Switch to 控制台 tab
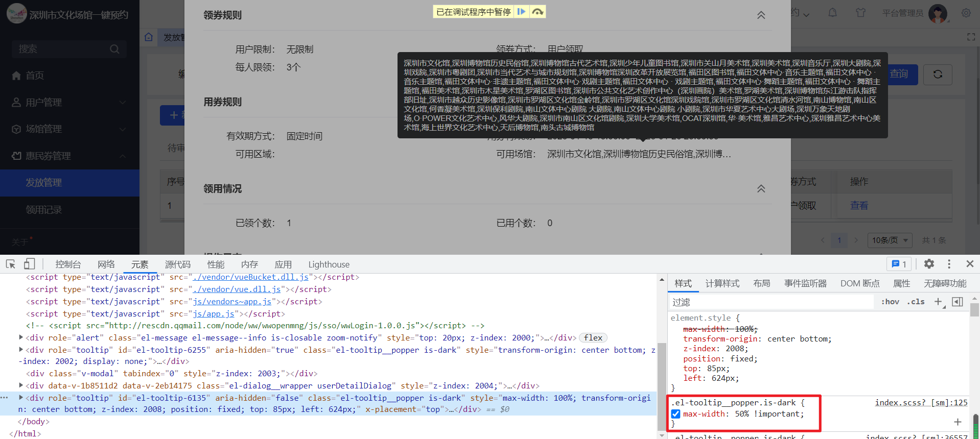980x439 pixels. coord(68,264)
